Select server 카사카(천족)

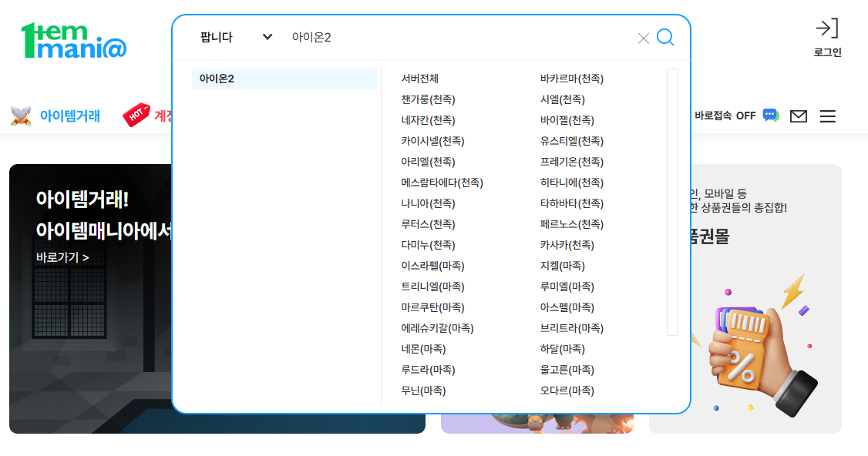(567, 245)
